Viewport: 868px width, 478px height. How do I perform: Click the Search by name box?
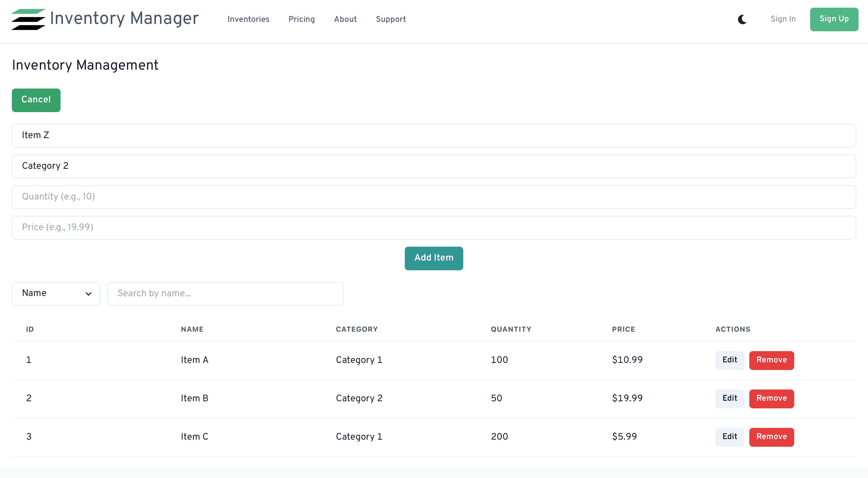225,293
